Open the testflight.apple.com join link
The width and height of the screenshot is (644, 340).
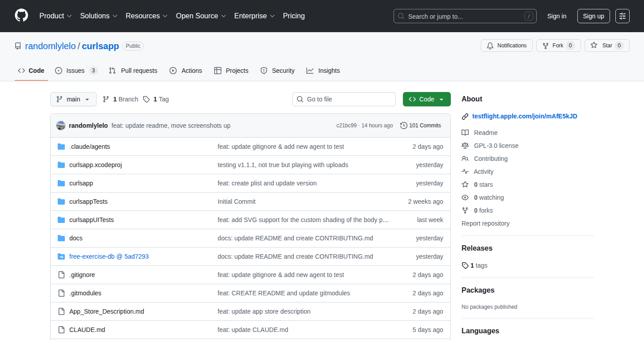(525, 116)
